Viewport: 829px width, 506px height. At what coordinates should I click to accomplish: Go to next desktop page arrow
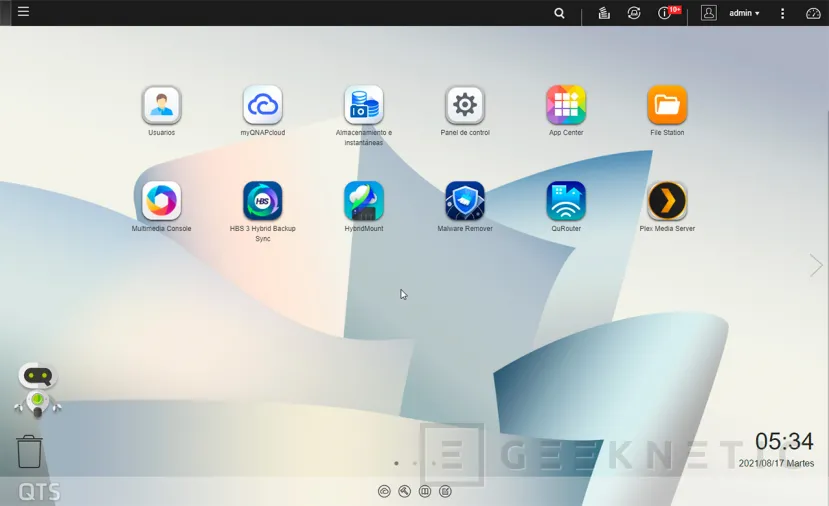pos(816,265)
